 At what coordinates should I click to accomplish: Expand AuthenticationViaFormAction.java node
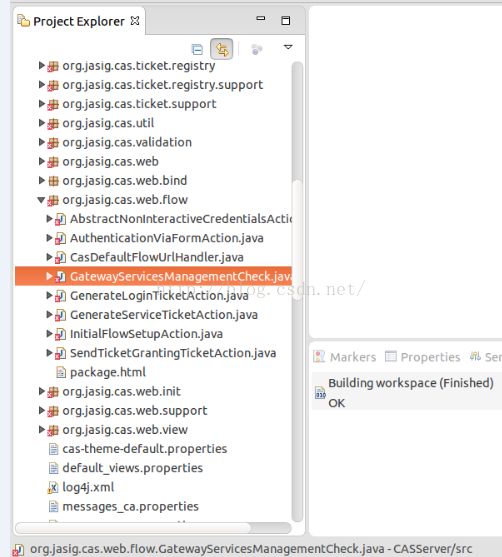[49, 238]
